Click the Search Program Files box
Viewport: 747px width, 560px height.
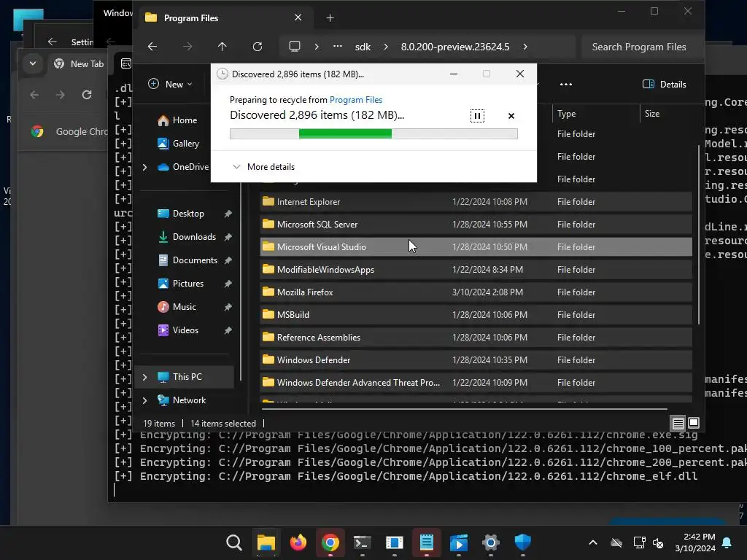(643, 47)
